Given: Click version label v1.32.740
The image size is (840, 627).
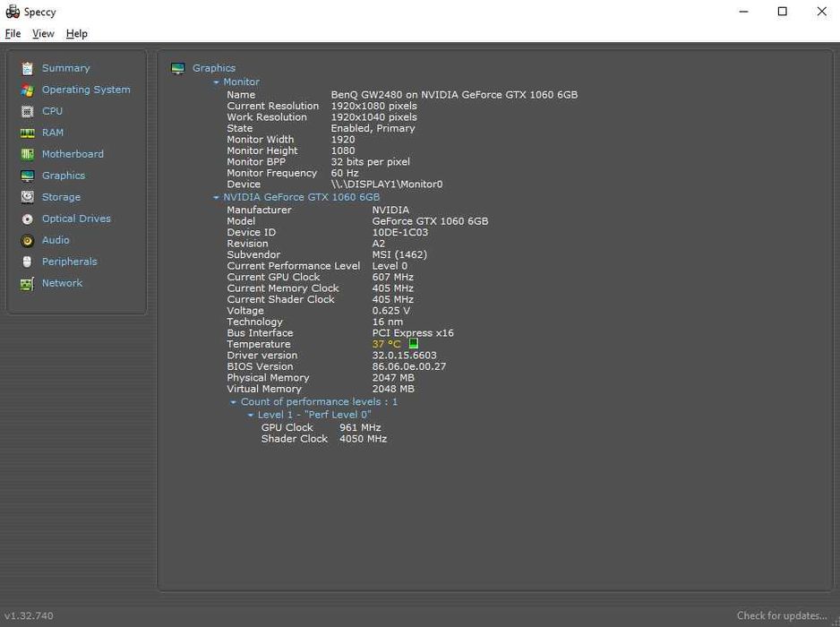Looking at the screenshot, I should pyautogui.click(x=29, y=615).
